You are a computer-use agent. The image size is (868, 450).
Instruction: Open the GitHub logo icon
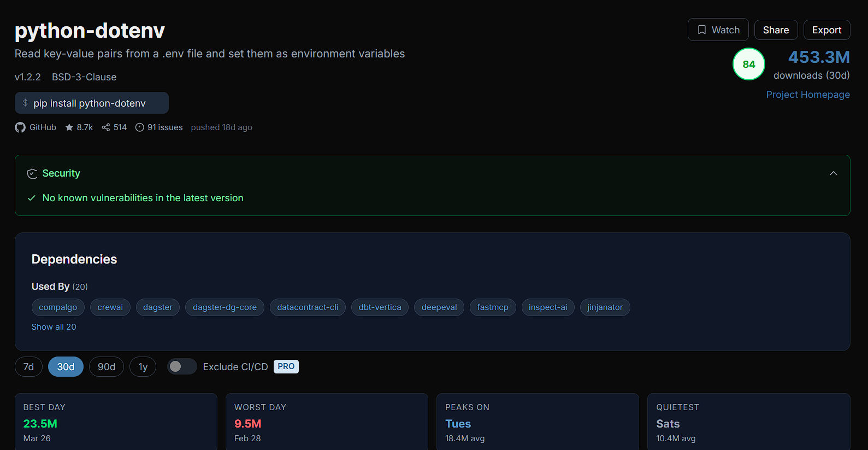(20, 127)
